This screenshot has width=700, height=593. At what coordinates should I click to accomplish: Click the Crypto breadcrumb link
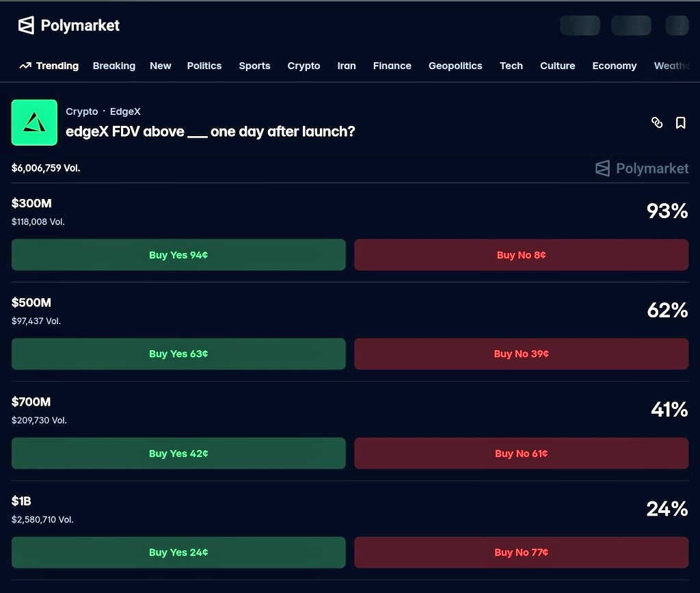(82, 111)
